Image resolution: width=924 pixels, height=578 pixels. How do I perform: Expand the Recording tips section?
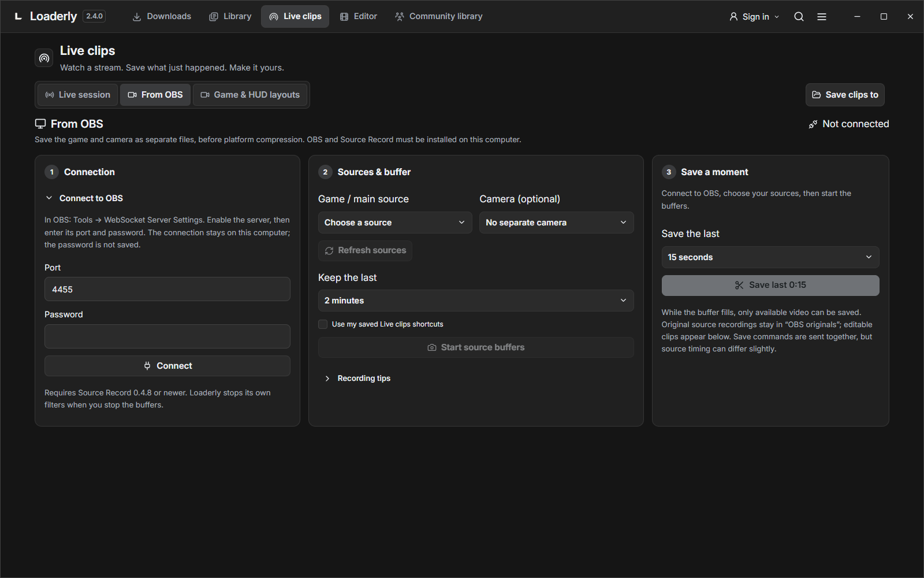[357, 379]
